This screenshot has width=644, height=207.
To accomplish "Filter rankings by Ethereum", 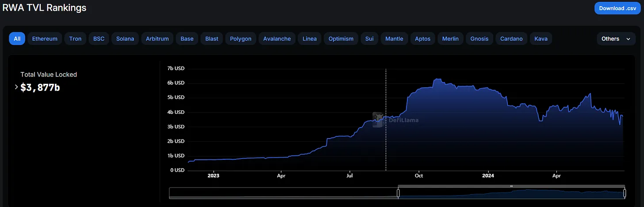I will click(45, 39).
